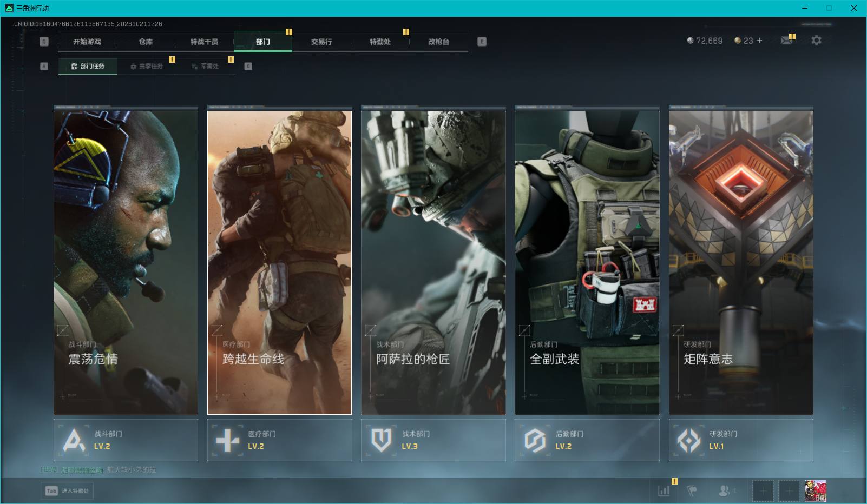Viewport: 867px width, 504px height.
Task: Click the flags icon in bottom bar
Action: click(692, 490)
